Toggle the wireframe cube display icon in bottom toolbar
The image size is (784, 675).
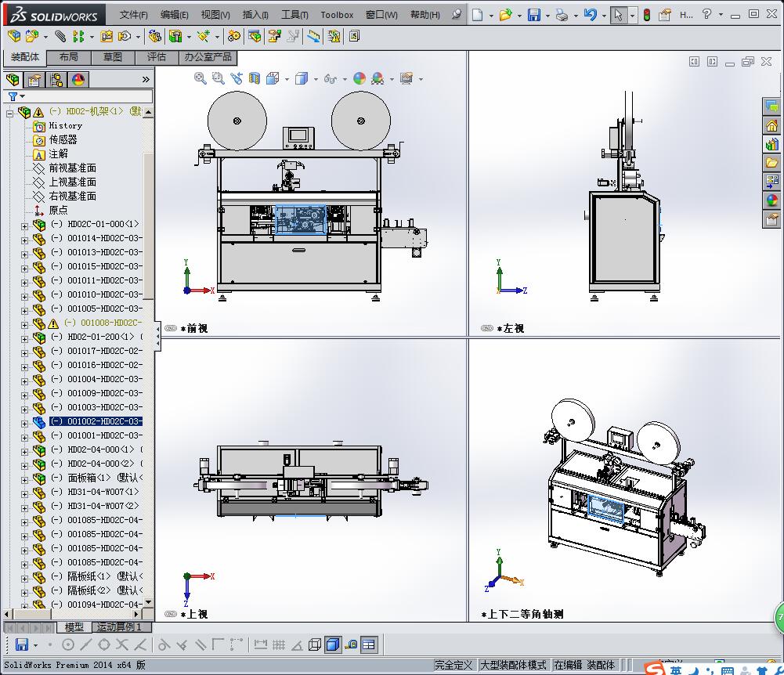click(315, 644)
